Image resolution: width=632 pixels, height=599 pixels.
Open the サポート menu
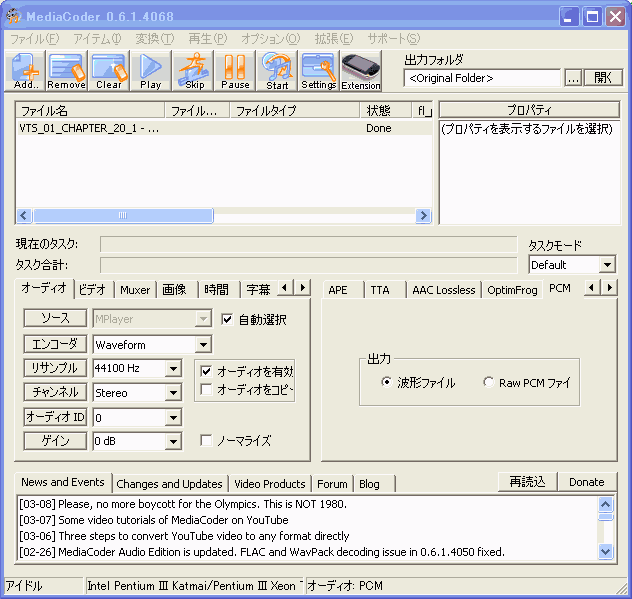[x=394, y=39]
